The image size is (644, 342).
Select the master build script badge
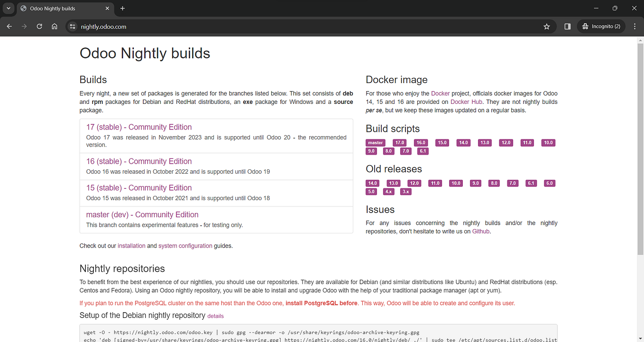point(375,142)
